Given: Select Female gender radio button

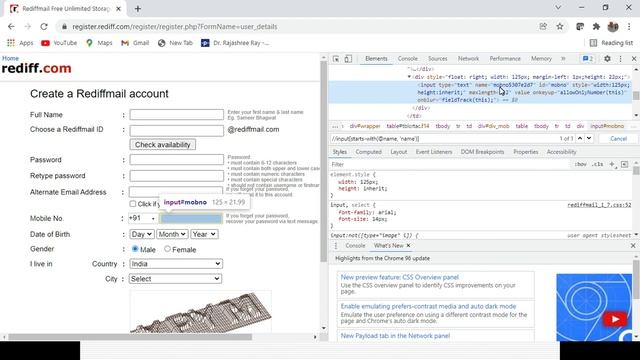Looking at the screenshot, I should tap(167, 249).
